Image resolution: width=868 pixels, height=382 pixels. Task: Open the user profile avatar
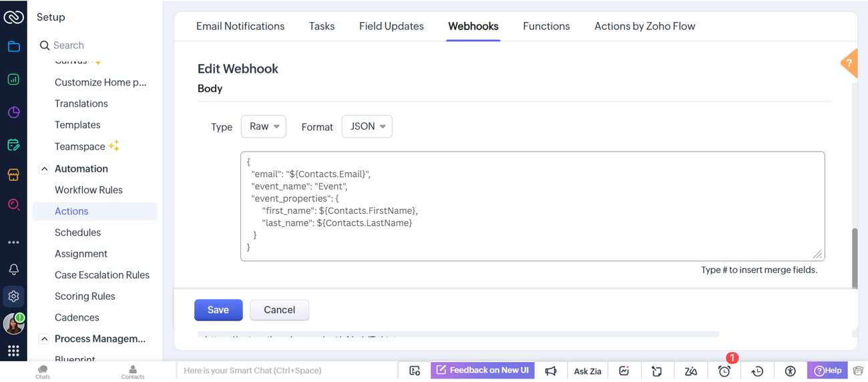point(13,324)
